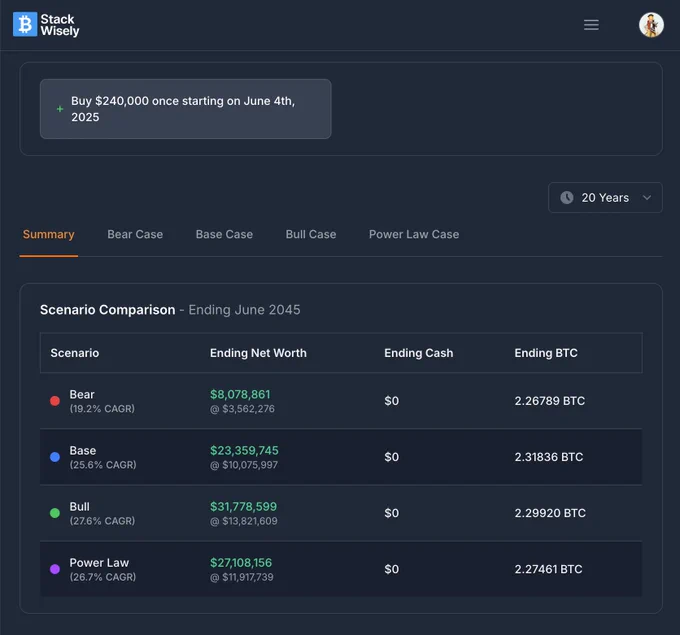
Task: Open the hamburger menu icon
Action: coord(591,25)
